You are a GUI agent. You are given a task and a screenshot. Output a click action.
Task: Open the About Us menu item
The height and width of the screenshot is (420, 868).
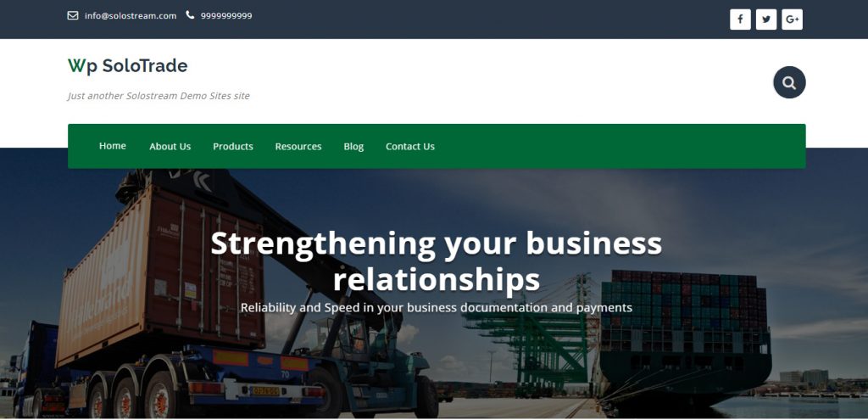click(x=170, y=146)
